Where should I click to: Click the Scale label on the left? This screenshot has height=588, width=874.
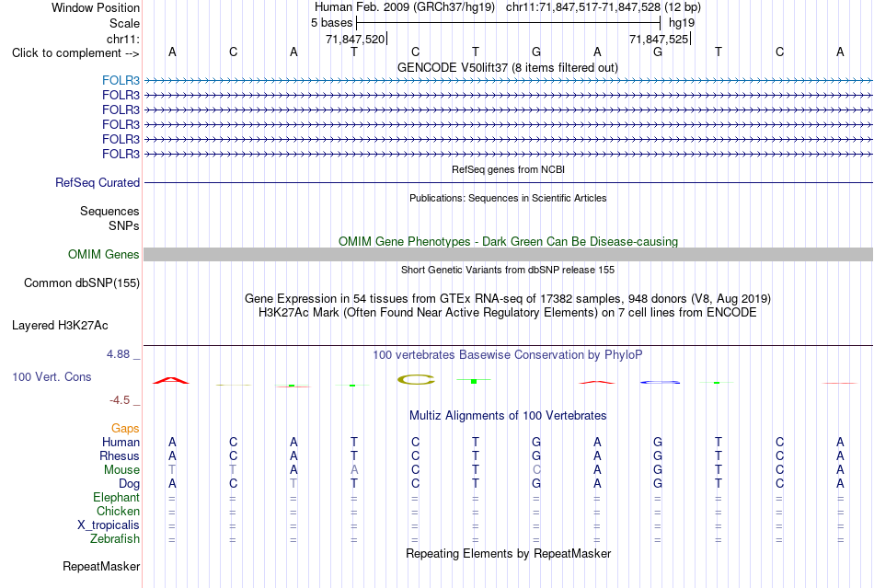[x=124, y=23]
